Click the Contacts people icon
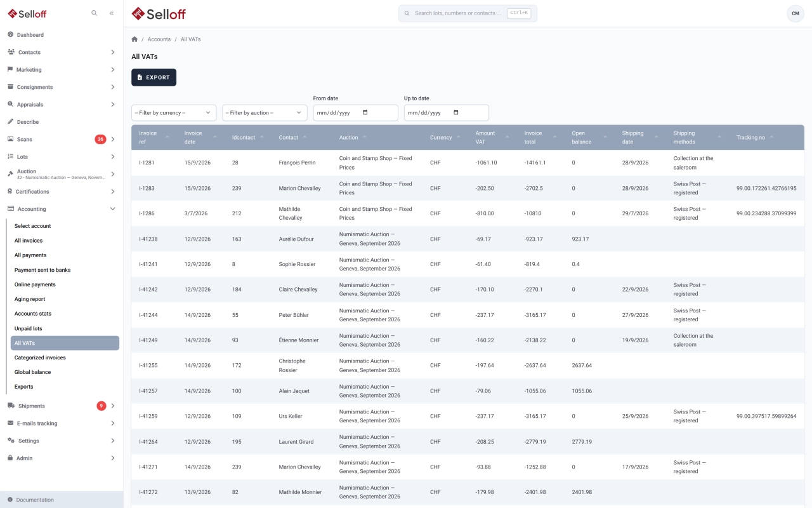812x508 pixels. point(11,52)
